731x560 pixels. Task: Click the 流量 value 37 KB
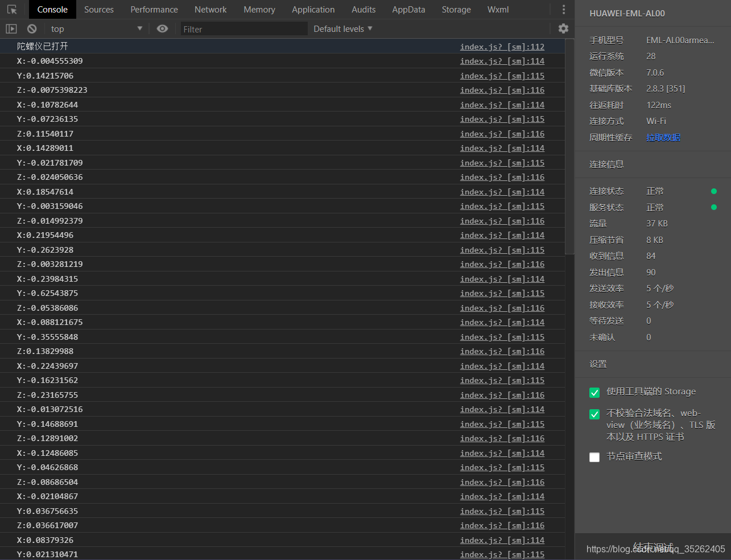point(657,223)
